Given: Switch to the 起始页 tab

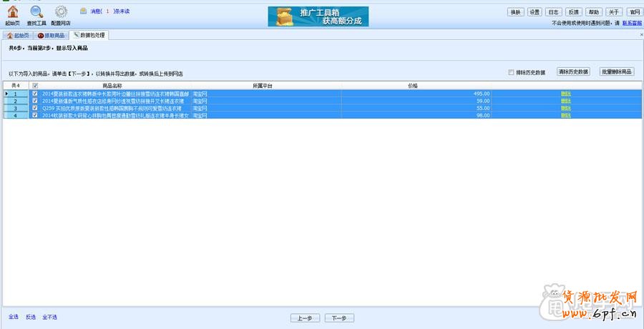Looking at the screenshot, I should point(18,35).
